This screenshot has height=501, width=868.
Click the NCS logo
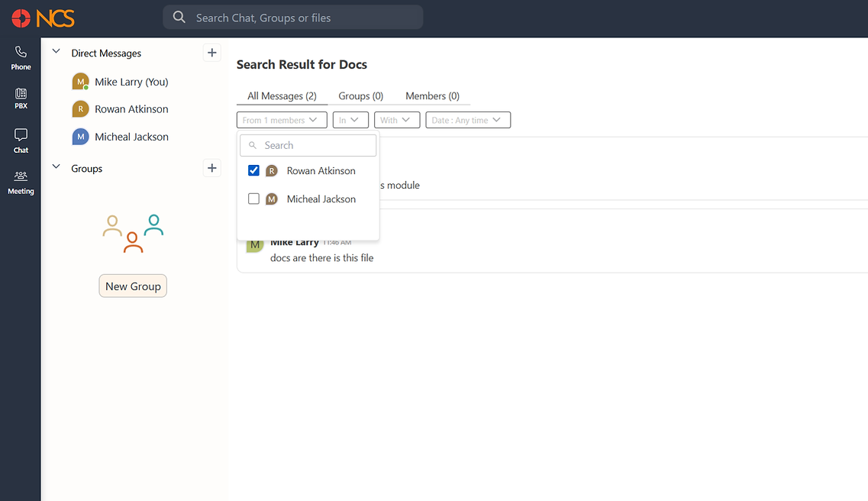pyautogui.click(x=44, y=18)
